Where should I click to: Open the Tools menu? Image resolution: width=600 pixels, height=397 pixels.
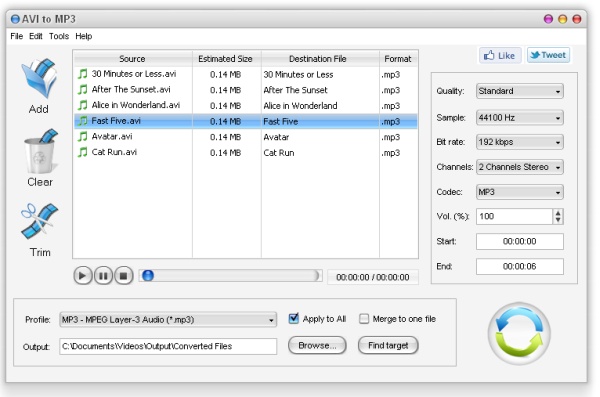tap(59, 36)
